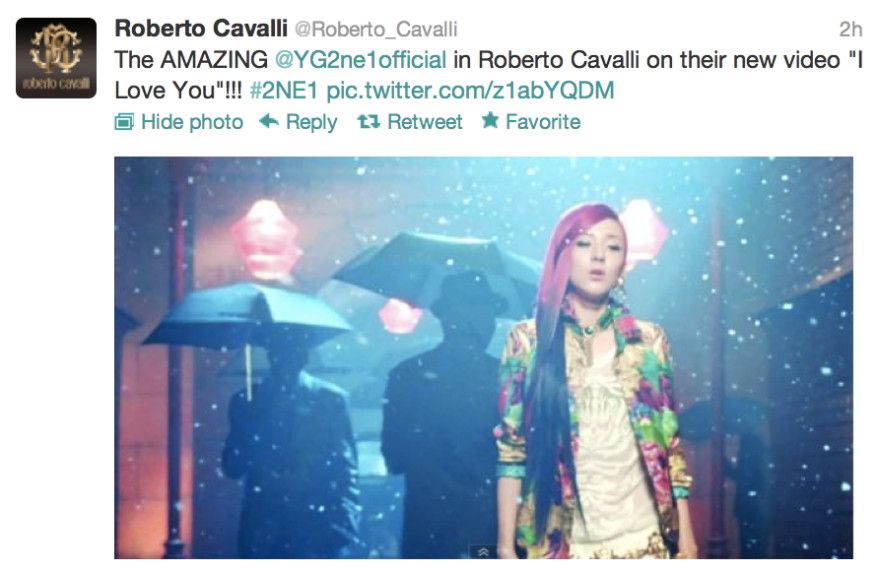Click the Favorite star icon
The width and height of the screenshot is (878, 571).
491,120
